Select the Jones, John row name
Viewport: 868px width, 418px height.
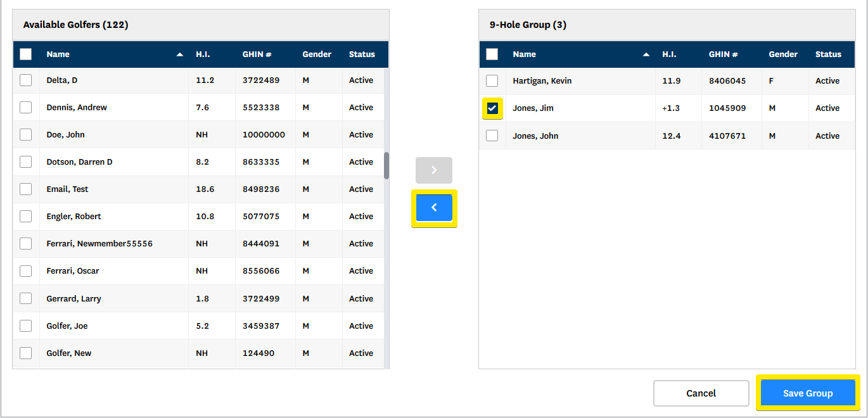click(535, 136)
